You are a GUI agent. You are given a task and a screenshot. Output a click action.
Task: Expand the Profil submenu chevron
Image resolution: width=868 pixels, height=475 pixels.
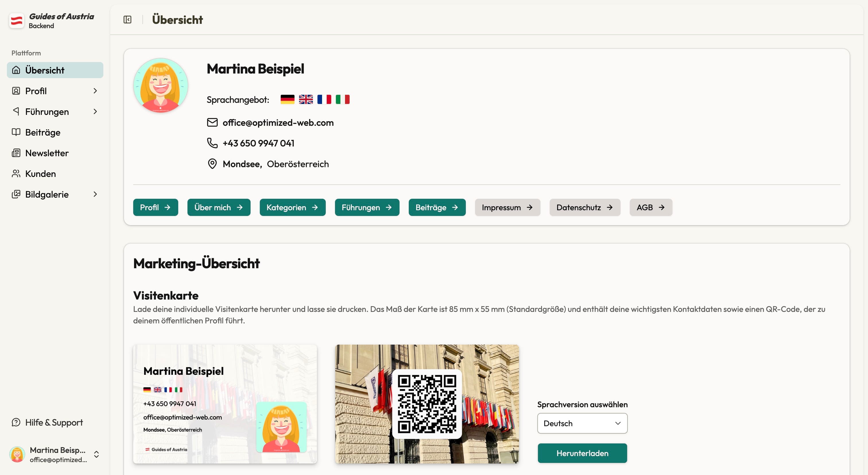click(95, 91)
